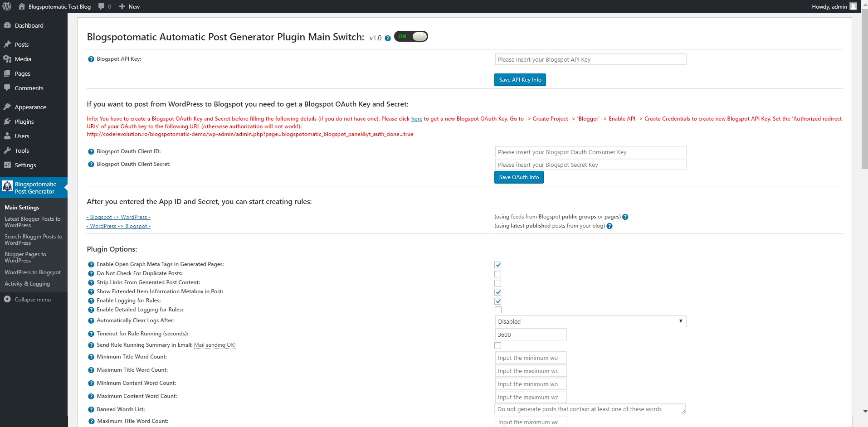The image size is (868, 427).
Task: Open the comments bubble icon in admin bar
Action: (102, 6)
